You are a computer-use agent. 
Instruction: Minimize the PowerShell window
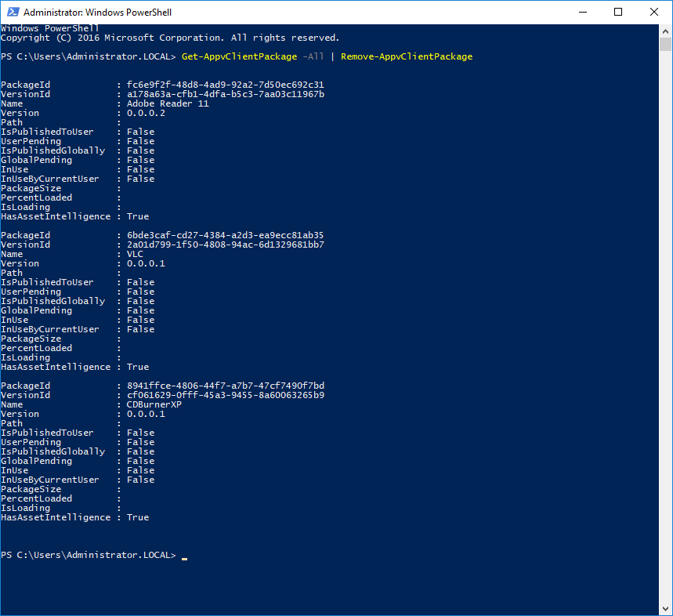pyautogui.click(x=582, y=13)
